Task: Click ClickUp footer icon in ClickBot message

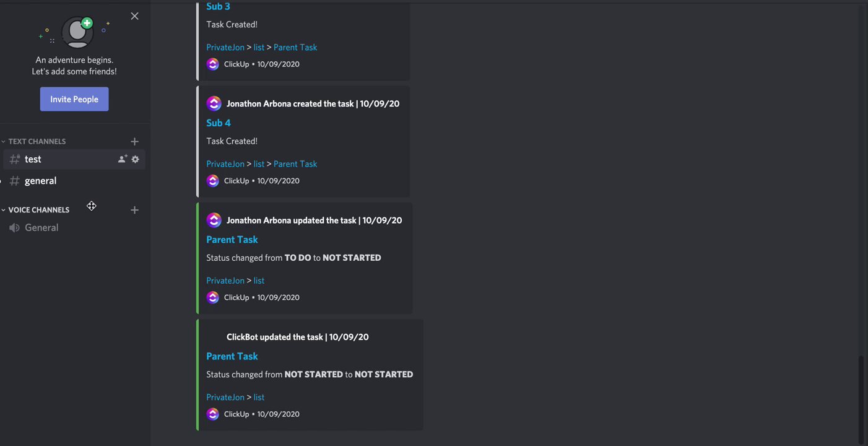Action: [x=213, y=414]
